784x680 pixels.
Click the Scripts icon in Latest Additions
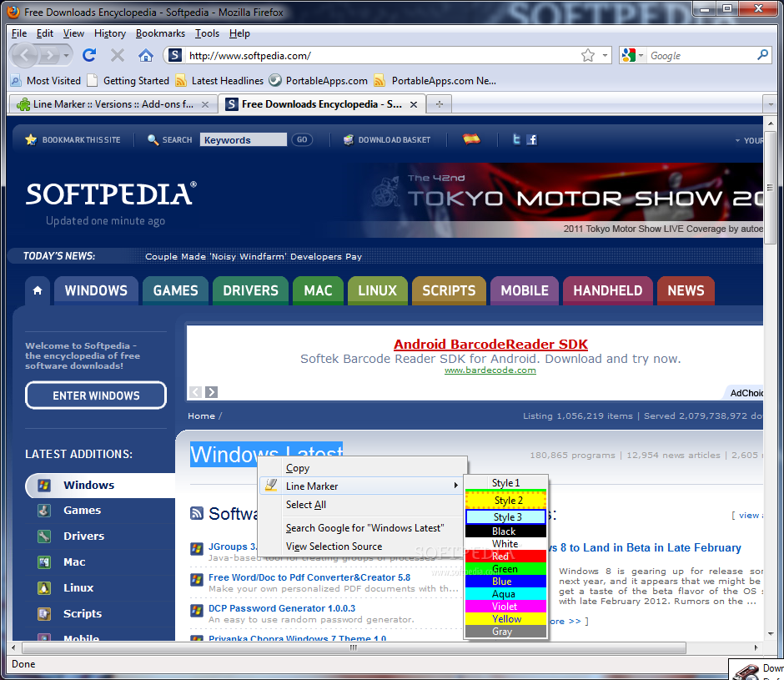click(x=44, y=614)
